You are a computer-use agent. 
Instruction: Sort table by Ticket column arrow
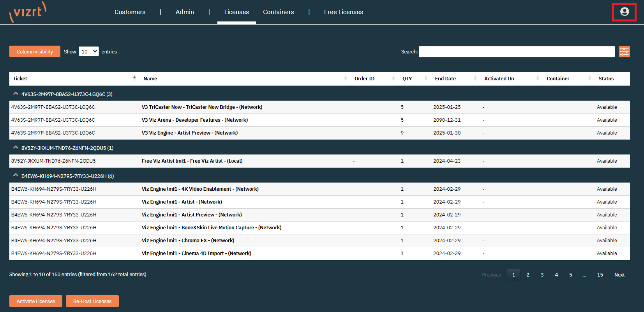134,78
